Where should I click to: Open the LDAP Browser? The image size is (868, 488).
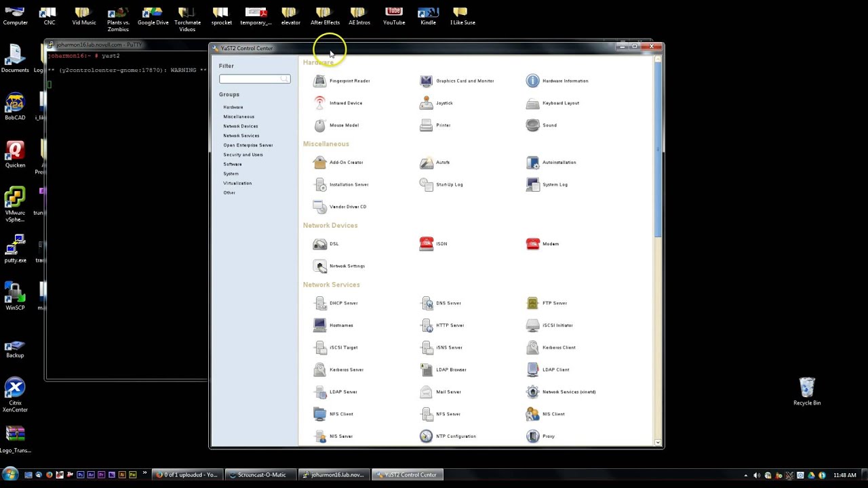coord(443,370)
